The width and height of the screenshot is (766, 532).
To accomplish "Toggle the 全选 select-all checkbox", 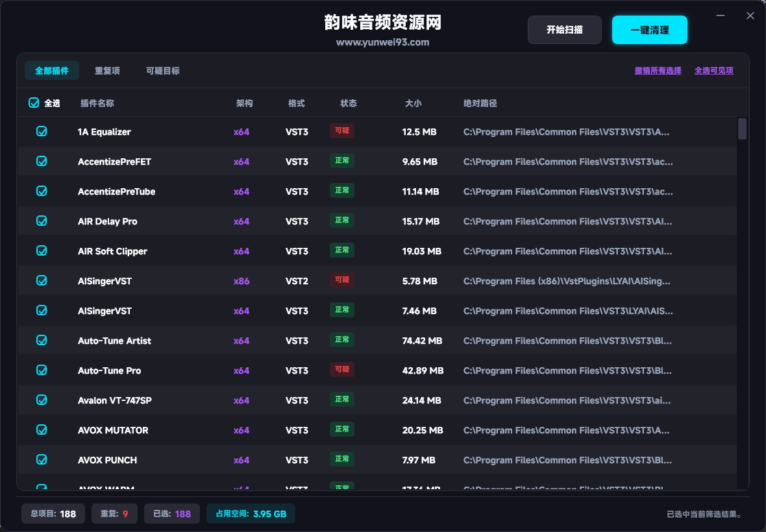I will tap(34, 103).
